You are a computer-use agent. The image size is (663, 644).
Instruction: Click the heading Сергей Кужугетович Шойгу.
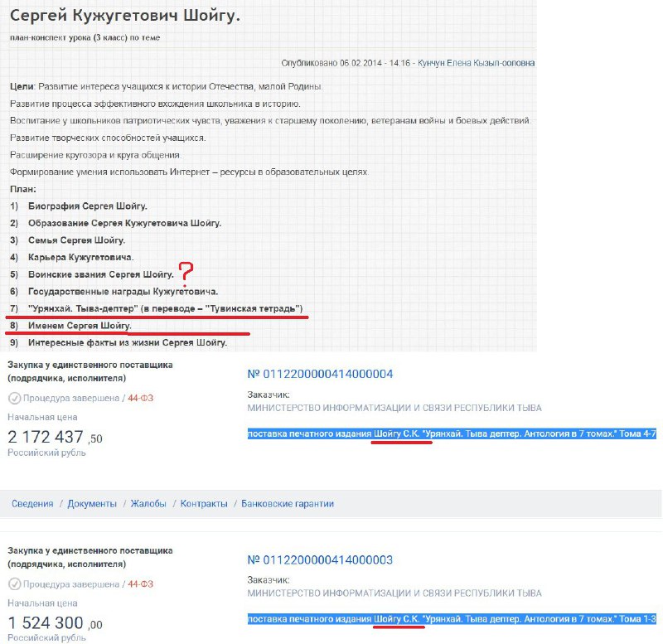125,16
